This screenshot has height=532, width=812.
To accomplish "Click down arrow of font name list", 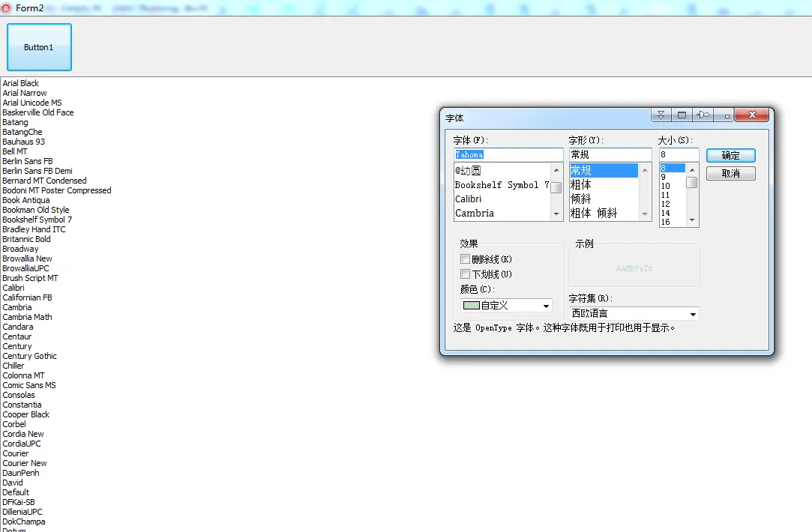I will pos(556,214).
